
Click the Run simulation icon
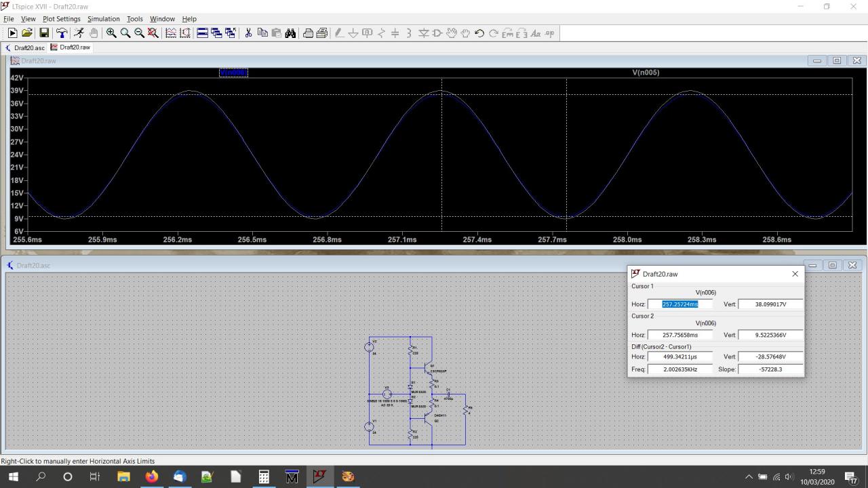click(12, 33)
